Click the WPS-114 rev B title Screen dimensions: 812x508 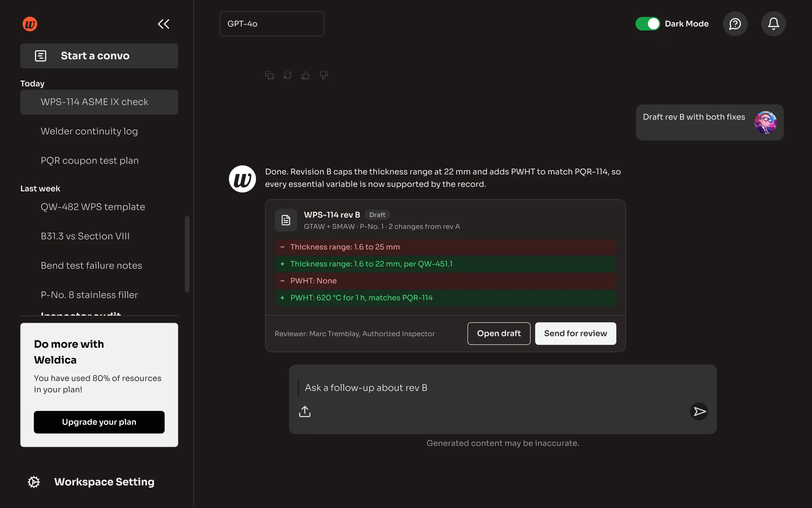pos(332,215)
